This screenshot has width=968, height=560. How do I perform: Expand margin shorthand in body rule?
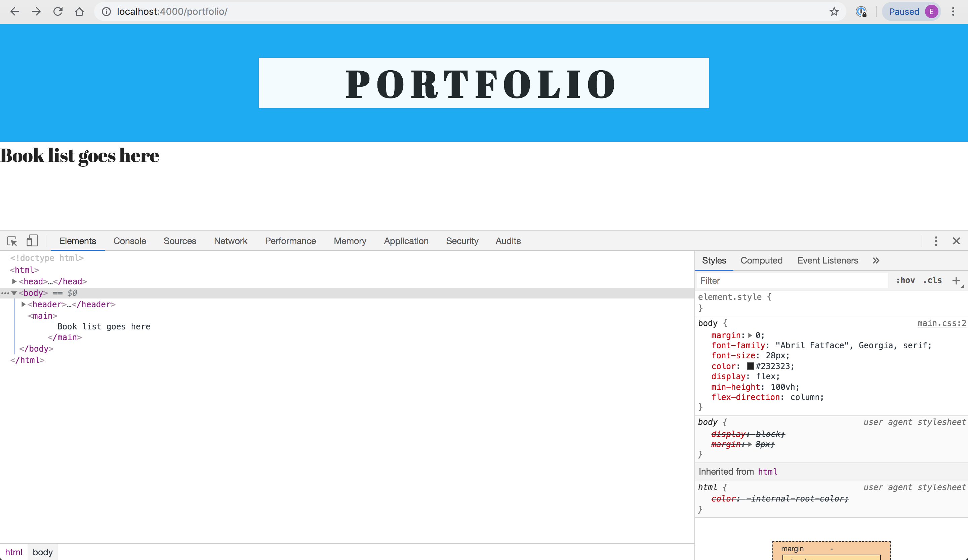[x=750, y=335]
